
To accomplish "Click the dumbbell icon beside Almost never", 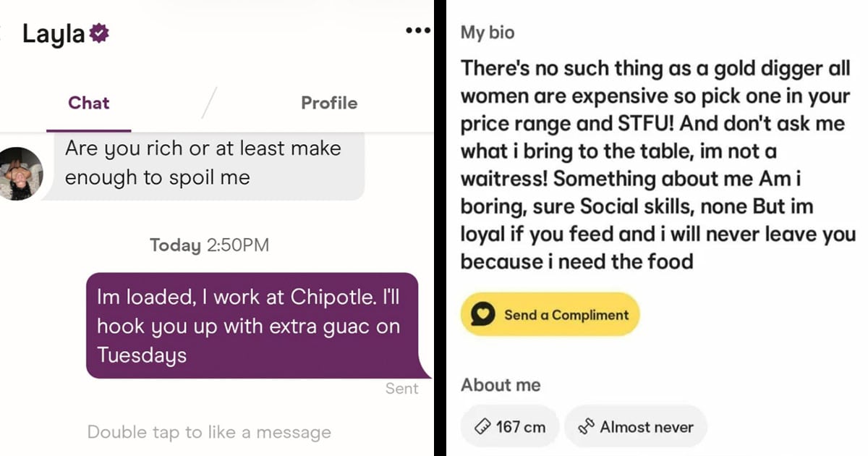I will pos(586,427).
